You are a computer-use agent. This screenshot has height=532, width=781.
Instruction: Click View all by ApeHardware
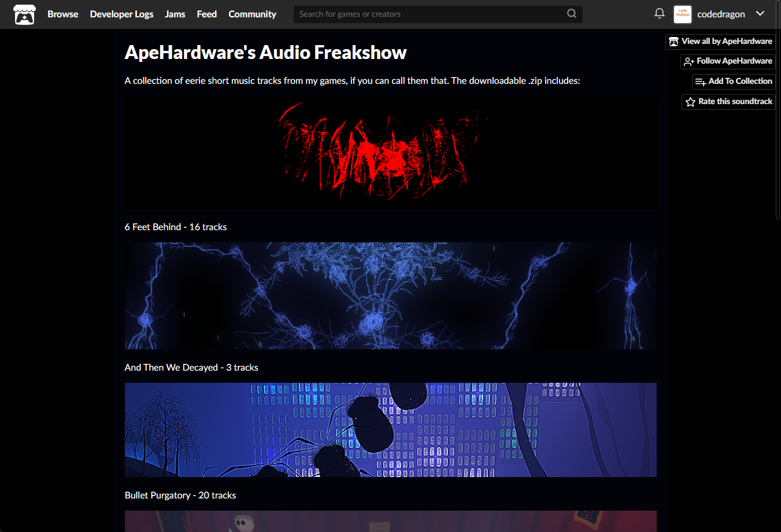pyautogui.click(x=720, y=41)
